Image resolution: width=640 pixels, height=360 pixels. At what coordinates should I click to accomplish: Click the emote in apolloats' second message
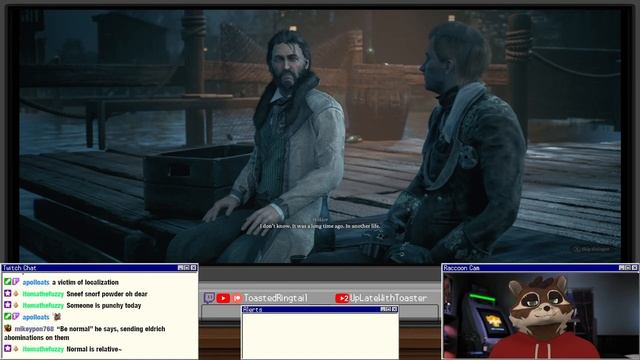pos(57,316)
